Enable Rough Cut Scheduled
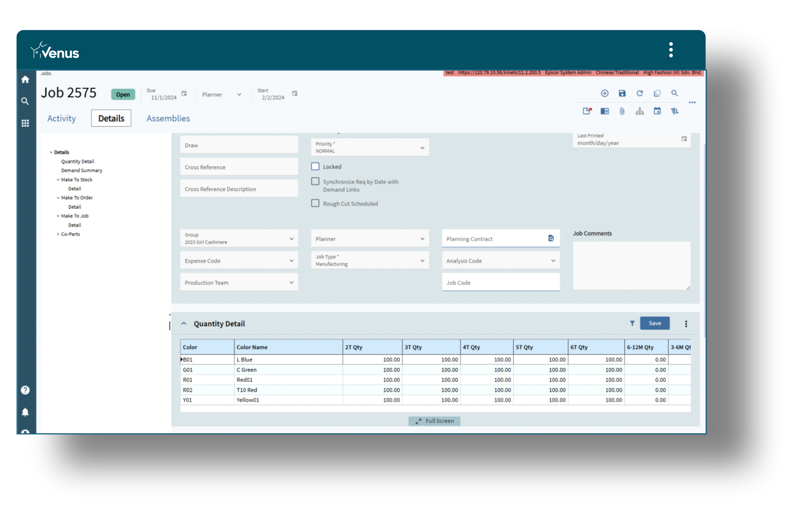This screenshot has height=526, width=812. 315,203
